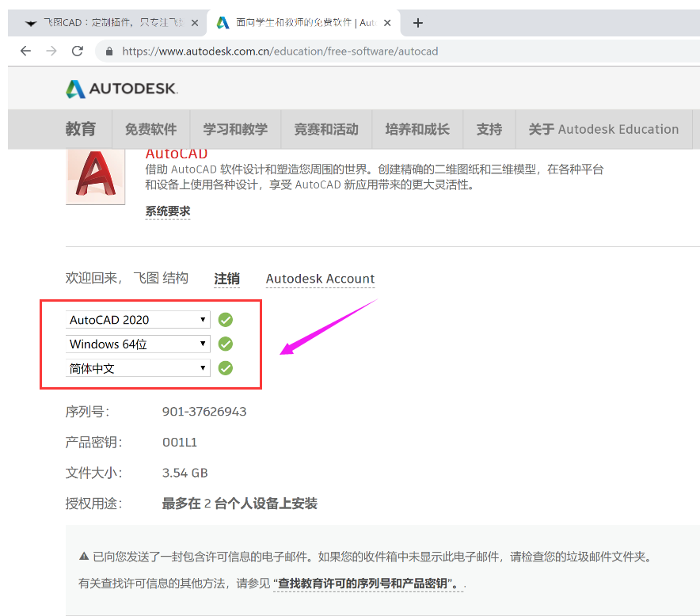700x616 pixels.
Task: Open the Autodesk Account link
Action: (x=320, y=279)
